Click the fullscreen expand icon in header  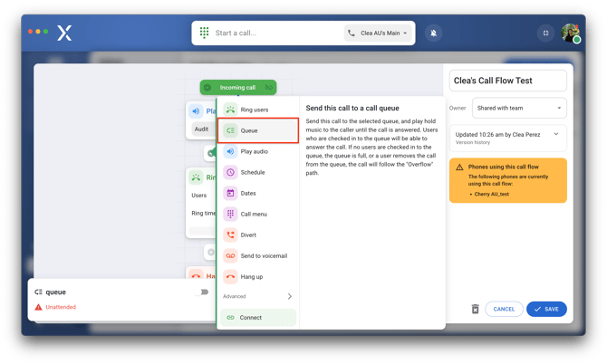click(545, 34)
